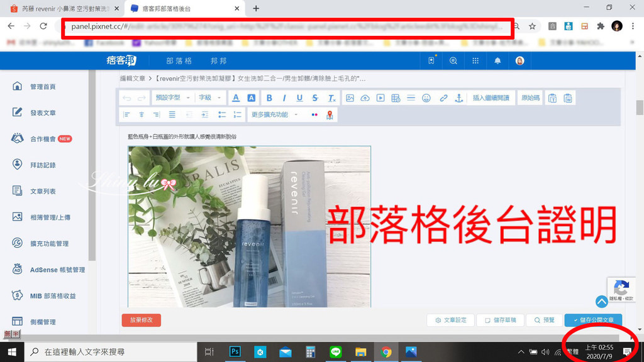644x362 pixels.
Task: Expand the 更多擴充功能 dropdown
Action: click(275, 115)
